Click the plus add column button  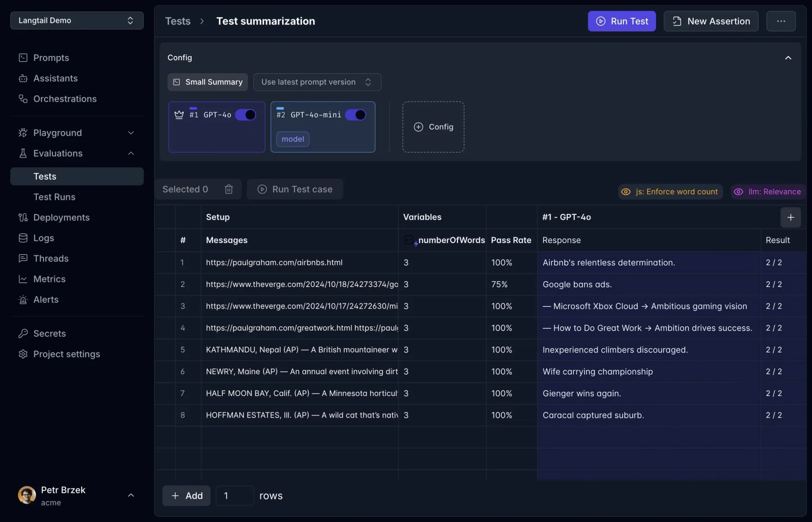point(790,218)
